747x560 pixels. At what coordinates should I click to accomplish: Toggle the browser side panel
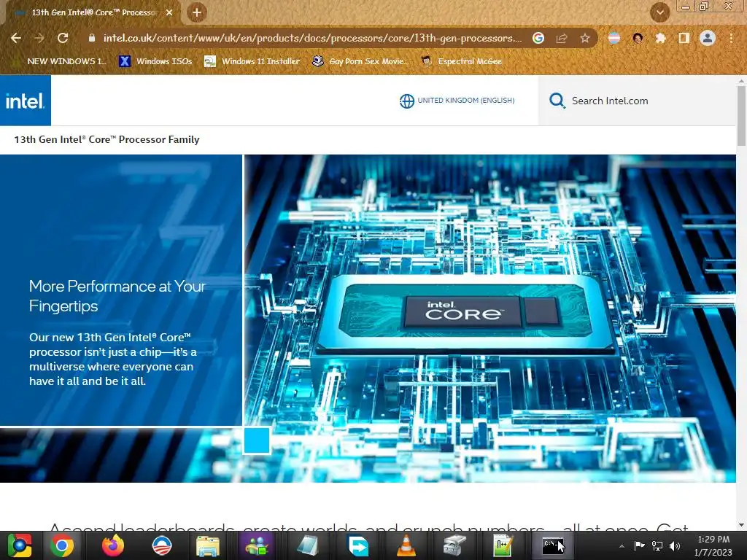pyautogui.click(x=684, y=38)
